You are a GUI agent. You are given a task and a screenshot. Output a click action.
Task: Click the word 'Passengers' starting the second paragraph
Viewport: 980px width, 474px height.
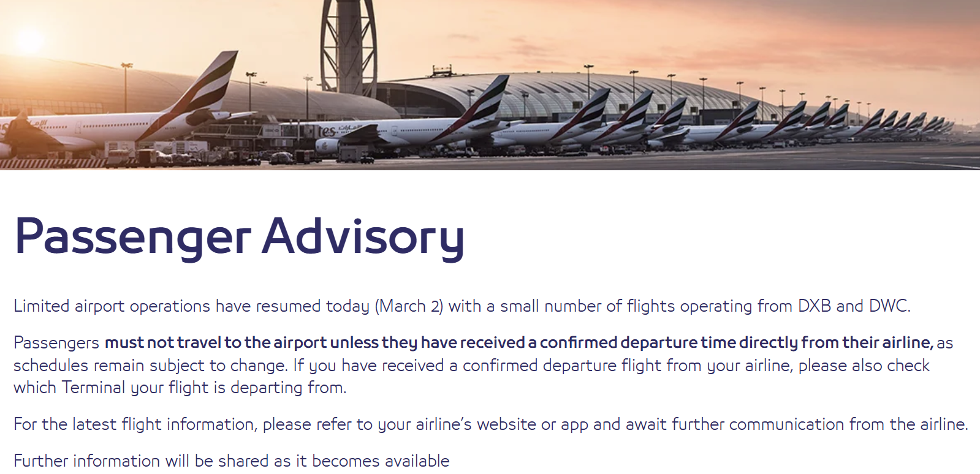coord(56,342)
